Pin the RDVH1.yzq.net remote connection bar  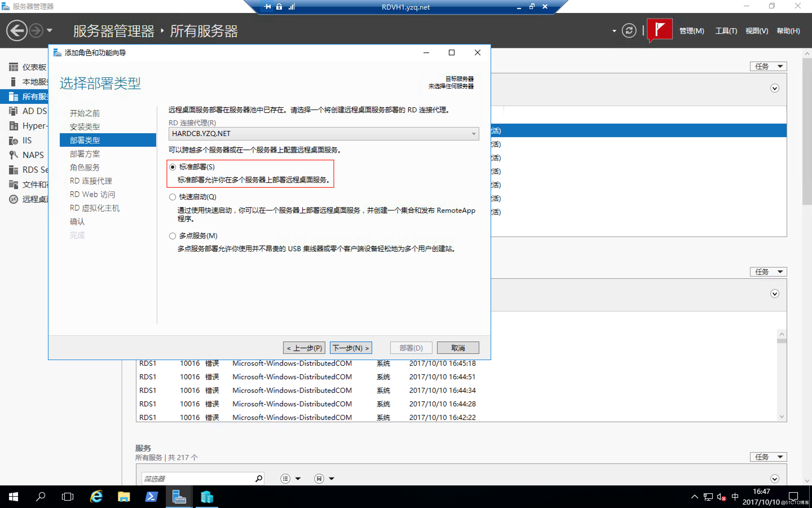(x=267, y=6)
